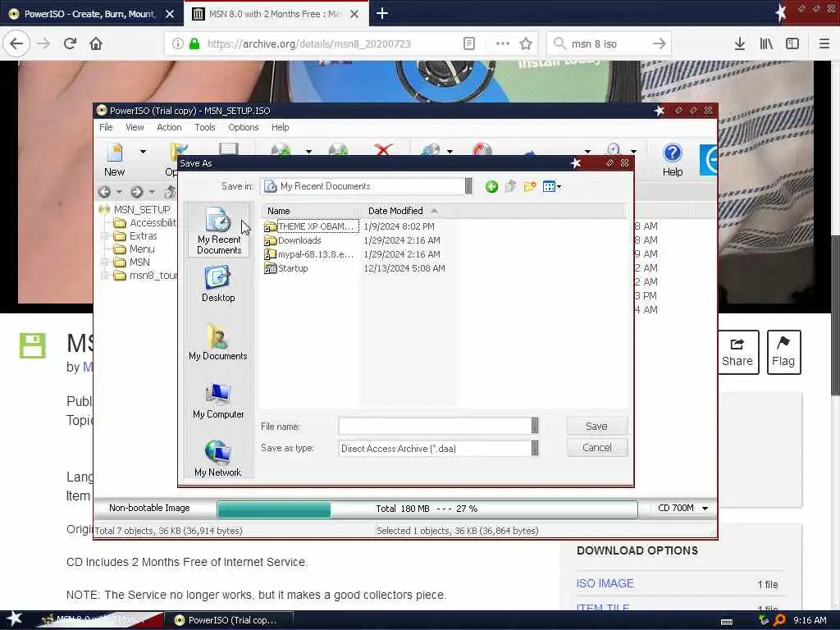
Task: Go to My Documents in places bar
Action: point(218,342)
